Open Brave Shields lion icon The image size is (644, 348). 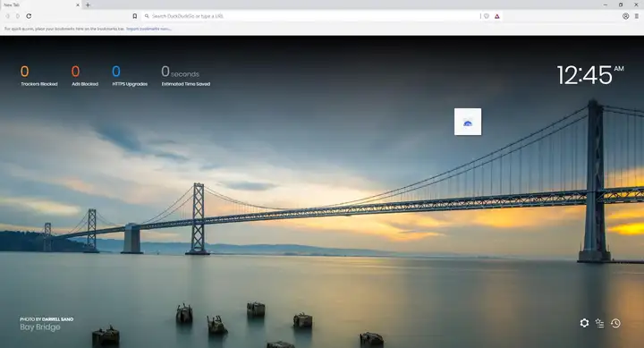(x=487, y=16)
